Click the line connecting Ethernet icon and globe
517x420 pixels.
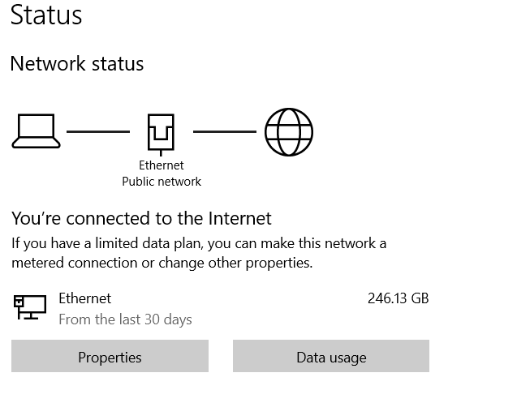[x=224, y=131]
